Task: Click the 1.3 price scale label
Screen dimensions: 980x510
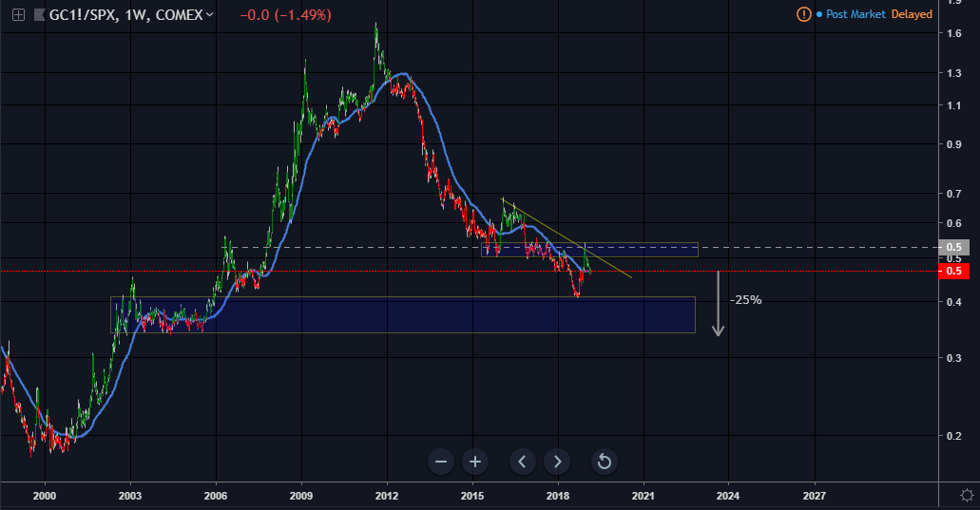Action: [951, 74]
